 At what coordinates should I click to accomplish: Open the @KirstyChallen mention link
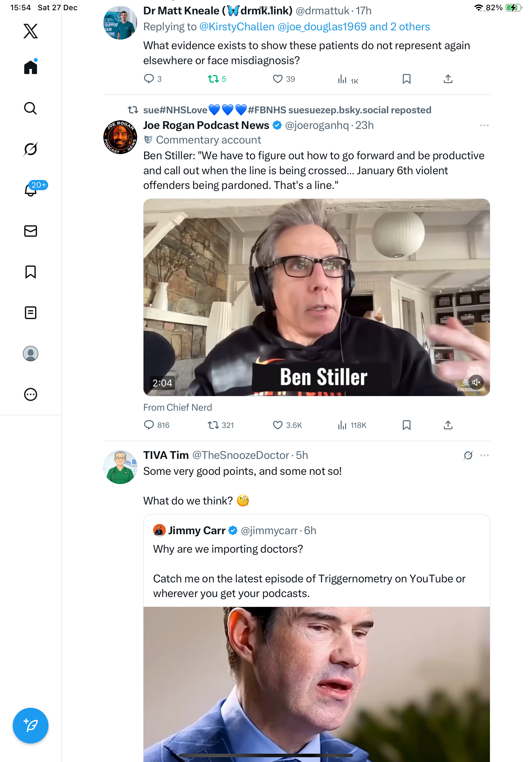[237, 26]
